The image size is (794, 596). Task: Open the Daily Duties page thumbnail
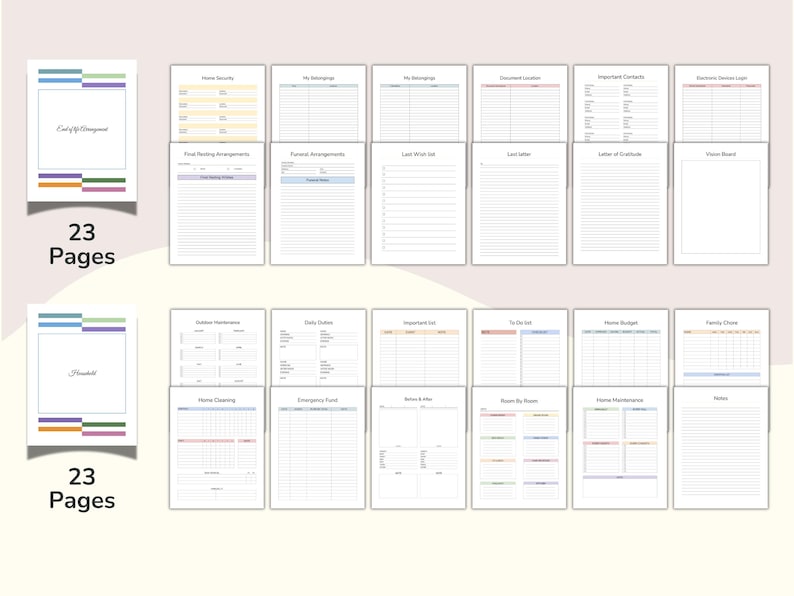[319, 348]
